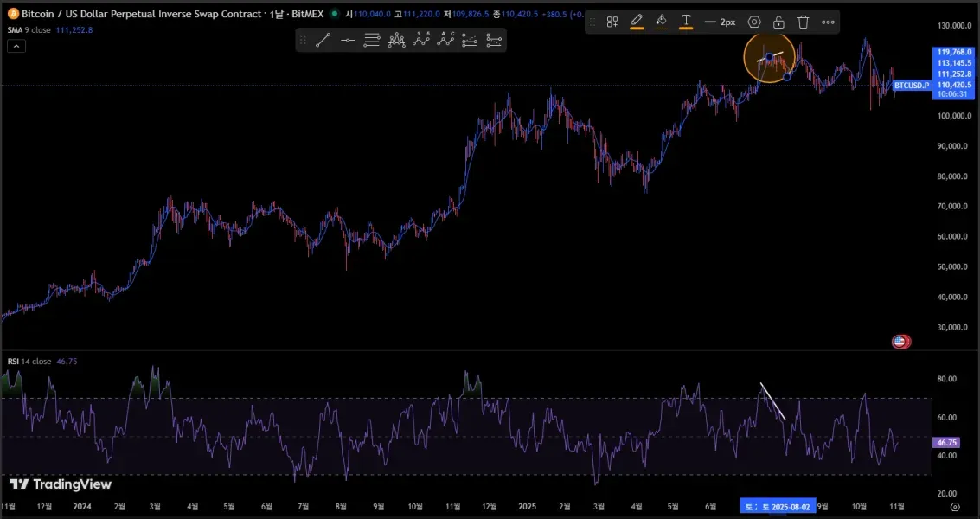
Task: Open the paint bucket background color picker
Action: (x=661, y=22)
